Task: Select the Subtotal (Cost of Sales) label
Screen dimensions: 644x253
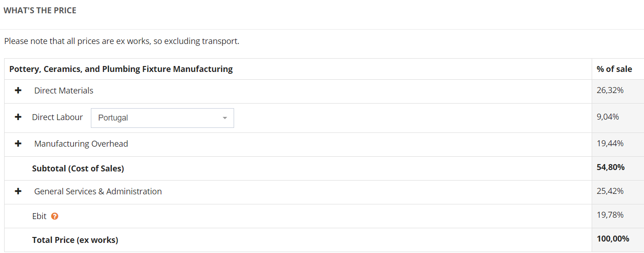Action: (x=78, y=169)
